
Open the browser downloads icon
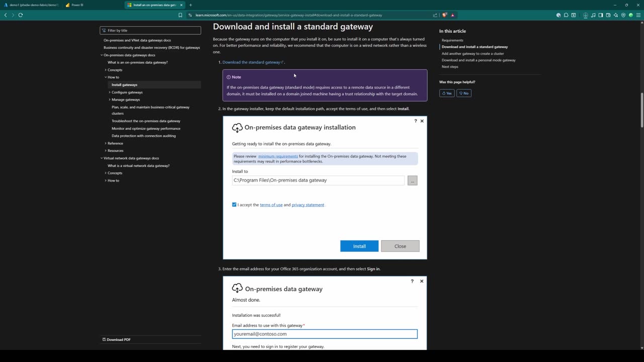click(586, 15)
